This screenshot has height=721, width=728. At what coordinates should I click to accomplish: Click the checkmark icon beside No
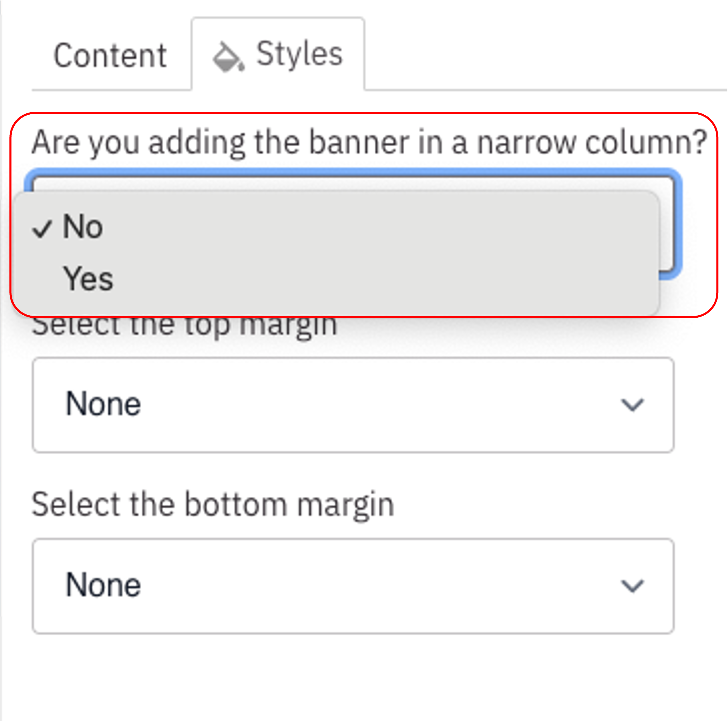pyautogui.click(x=42, y=228)
